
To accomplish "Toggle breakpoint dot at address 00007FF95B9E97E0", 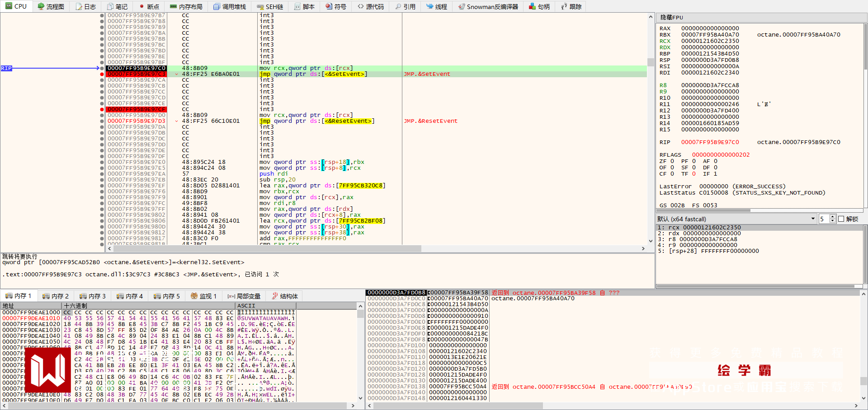I will tap(102, 162).
